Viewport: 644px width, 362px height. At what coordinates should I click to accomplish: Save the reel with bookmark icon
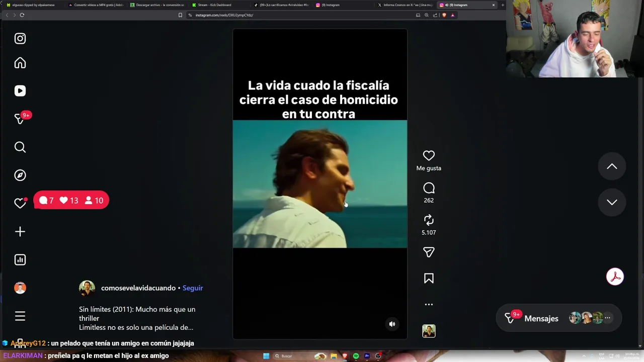click(429, 279)
